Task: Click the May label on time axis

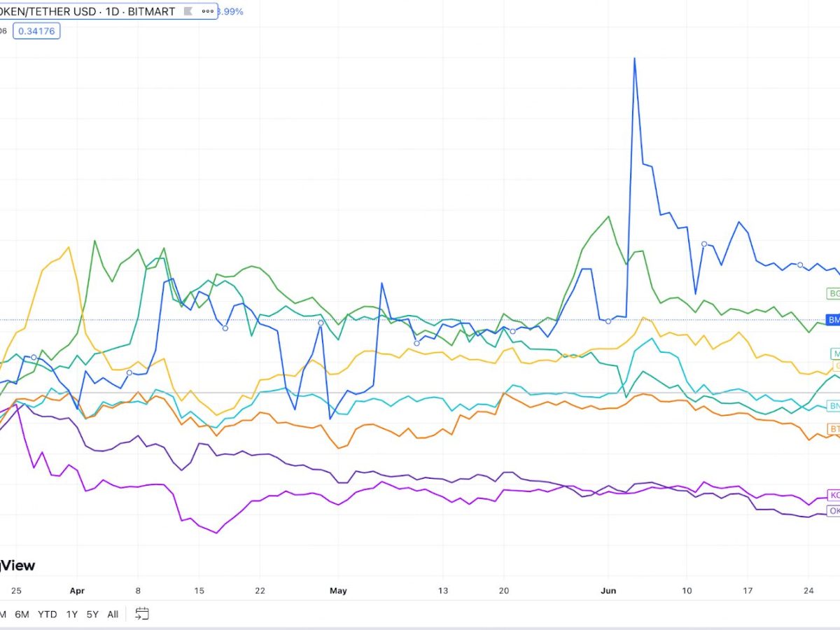Action: click(x=338, y=591)
